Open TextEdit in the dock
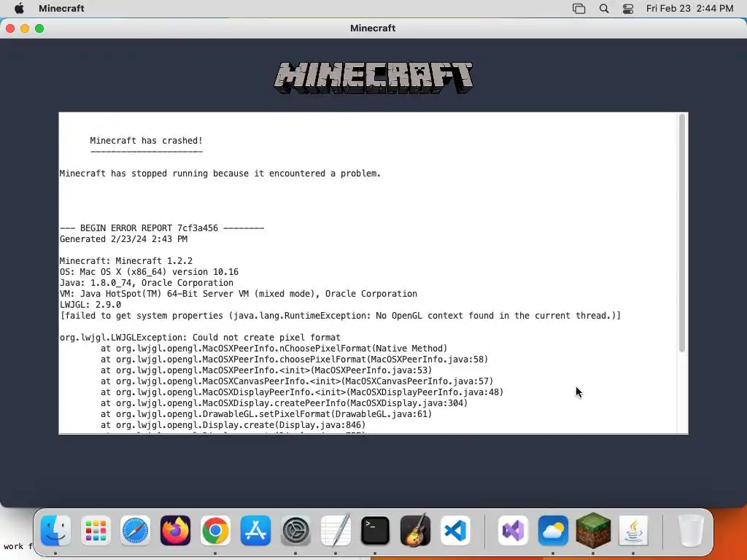The image size is (747, 560). [336, 531]
